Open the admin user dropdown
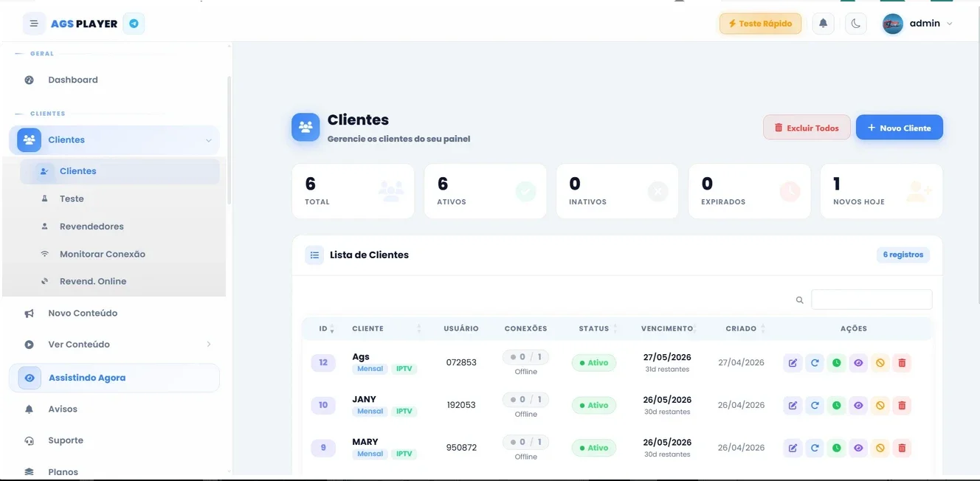Viewport: 980px width, 481px height. click(x=918, y=24)
